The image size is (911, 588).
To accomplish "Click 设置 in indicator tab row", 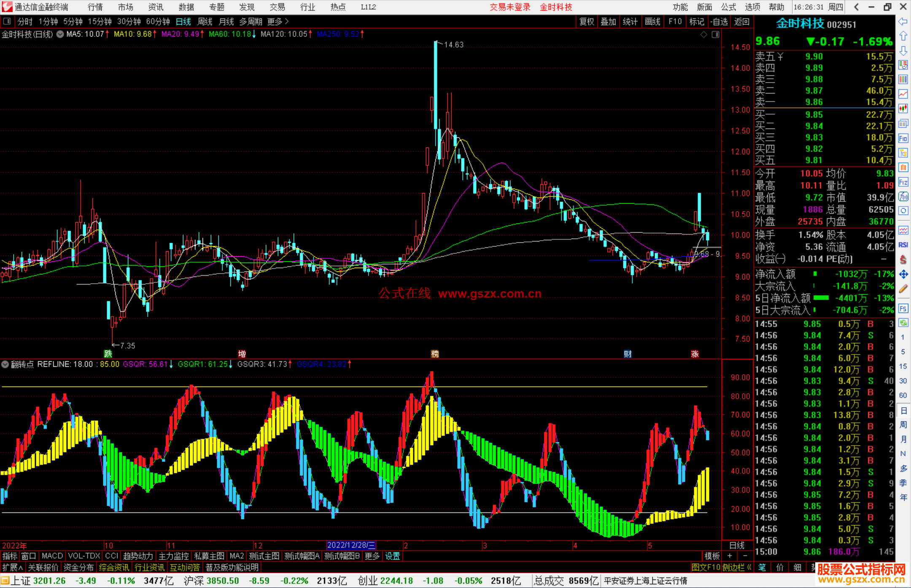I will click(x=393, y=556).
